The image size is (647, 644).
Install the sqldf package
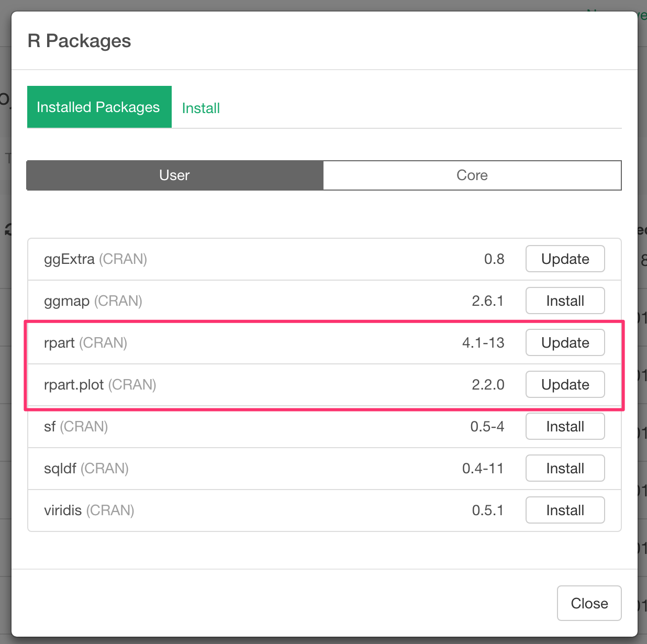tap(565, 468)
